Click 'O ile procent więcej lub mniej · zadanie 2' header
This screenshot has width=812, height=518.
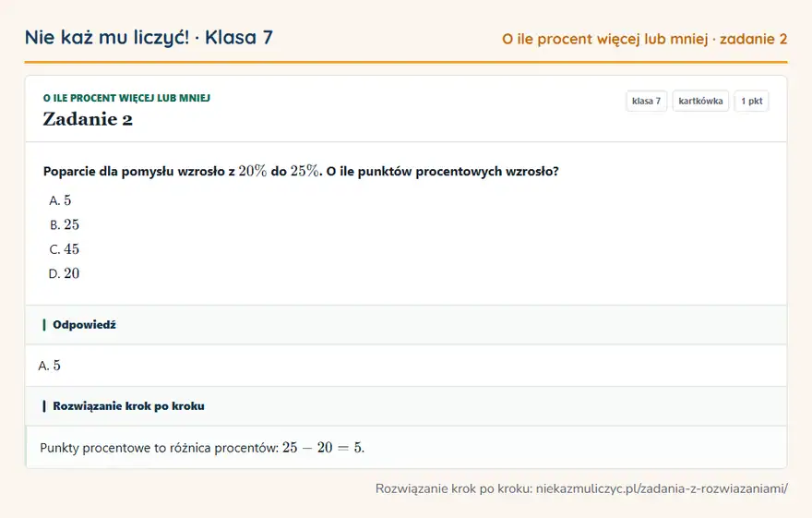644,39
